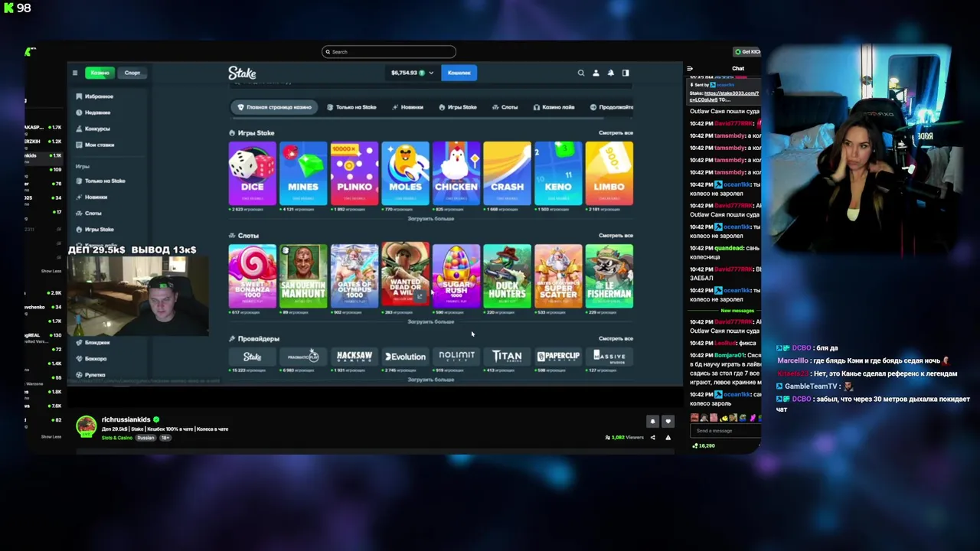Open the Dice game thumbnail
980x551 pixels.
252,173
